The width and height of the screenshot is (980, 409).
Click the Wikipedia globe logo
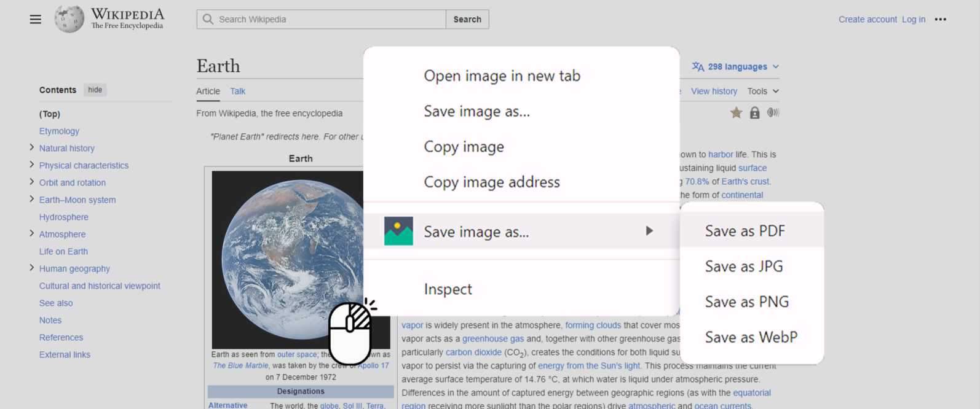(x=69, y=19)
